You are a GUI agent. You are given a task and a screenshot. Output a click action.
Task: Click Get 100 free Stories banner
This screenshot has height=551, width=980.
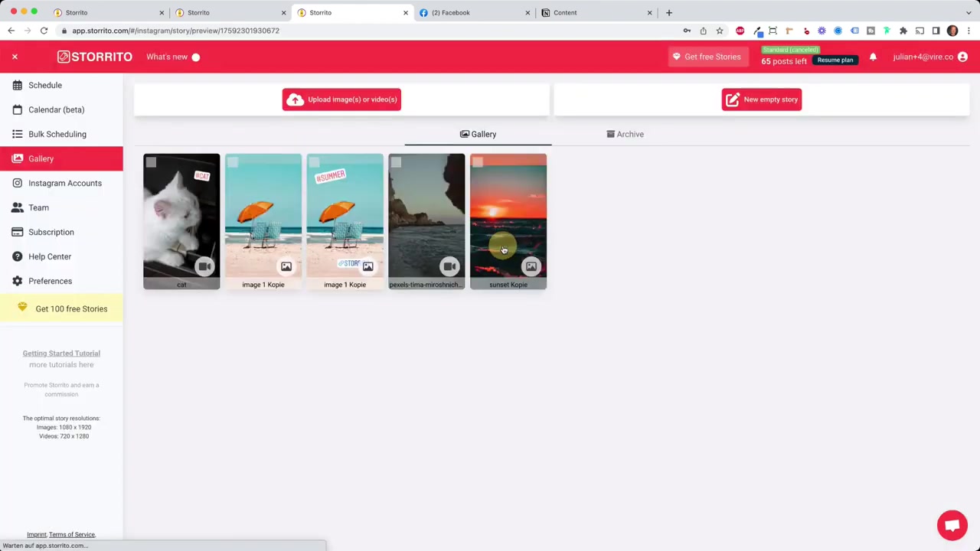click(61, 308)
